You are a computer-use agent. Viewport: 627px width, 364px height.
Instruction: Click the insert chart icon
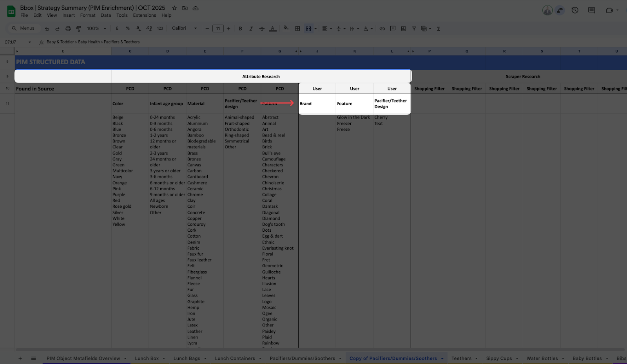coord(403,29)
